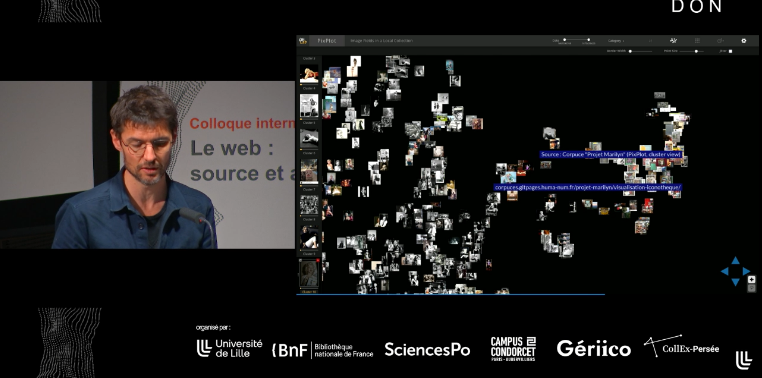Select the highlighted Cluster 10 portrait thumbnail

(x=309, y=274)
